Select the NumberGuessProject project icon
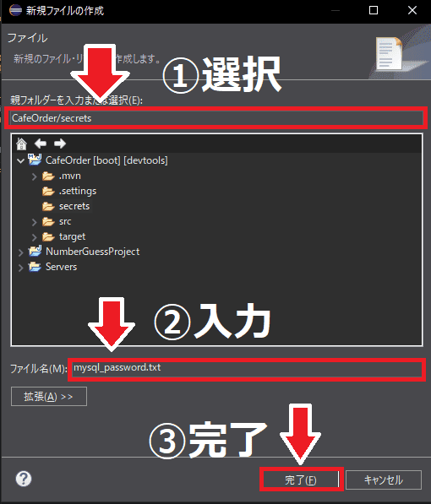Viewport: 431px width, 504px height. point(35,251)
